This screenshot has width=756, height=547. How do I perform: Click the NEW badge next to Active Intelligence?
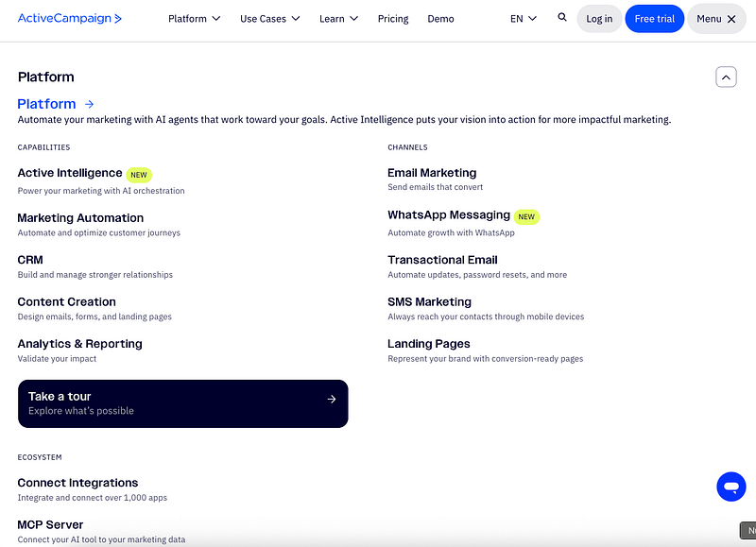coord(139,175)
